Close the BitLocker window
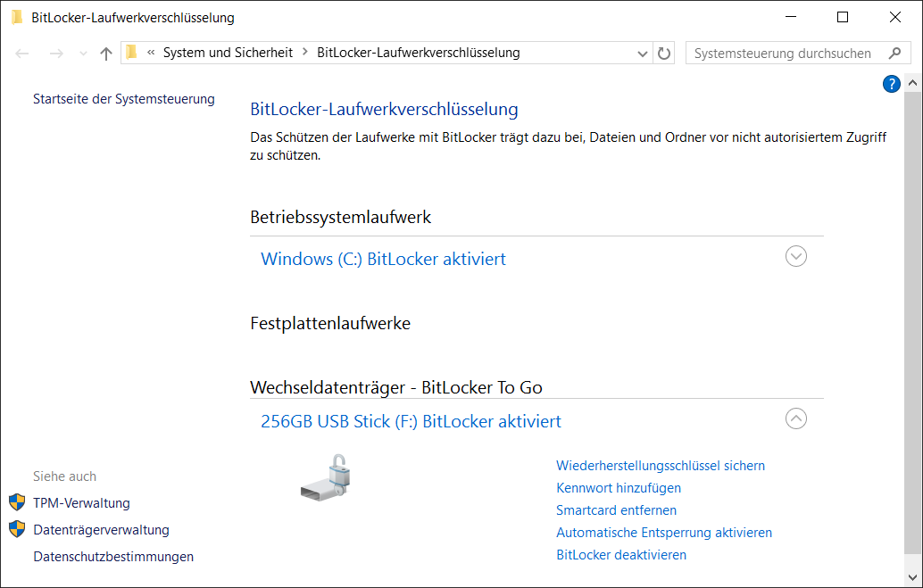The height and width of the screenshot is (588, 923). pos(894,17)
